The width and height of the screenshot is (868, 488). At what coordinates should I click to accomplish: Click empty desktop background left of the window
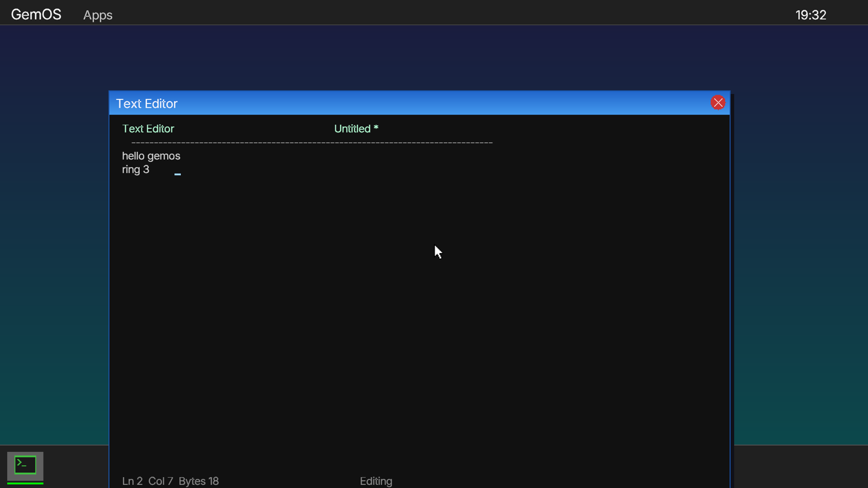coord(54,241)
